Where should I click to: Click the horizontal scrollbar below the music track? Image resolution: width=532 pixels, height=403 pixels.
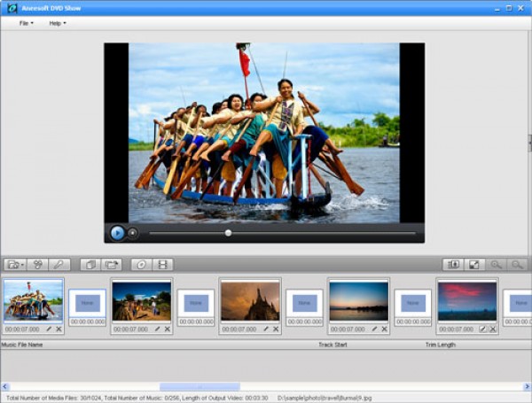coord(199,386)
